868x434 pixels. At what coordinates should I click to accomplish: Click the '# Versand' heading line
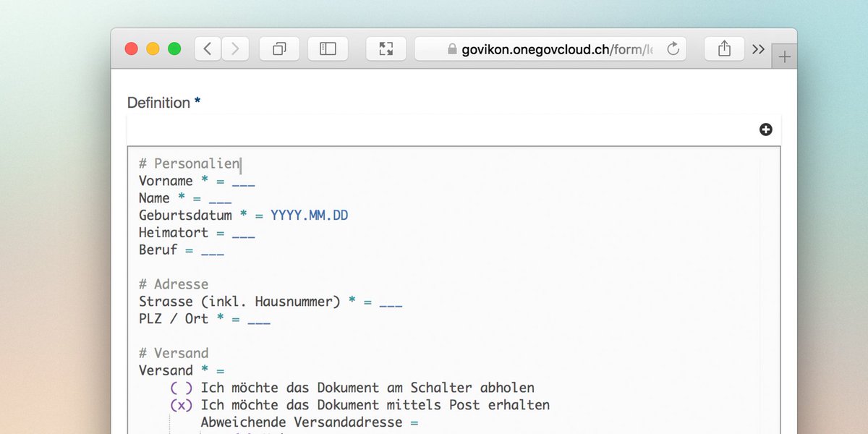pyautogui.click(x=174, y=353)
